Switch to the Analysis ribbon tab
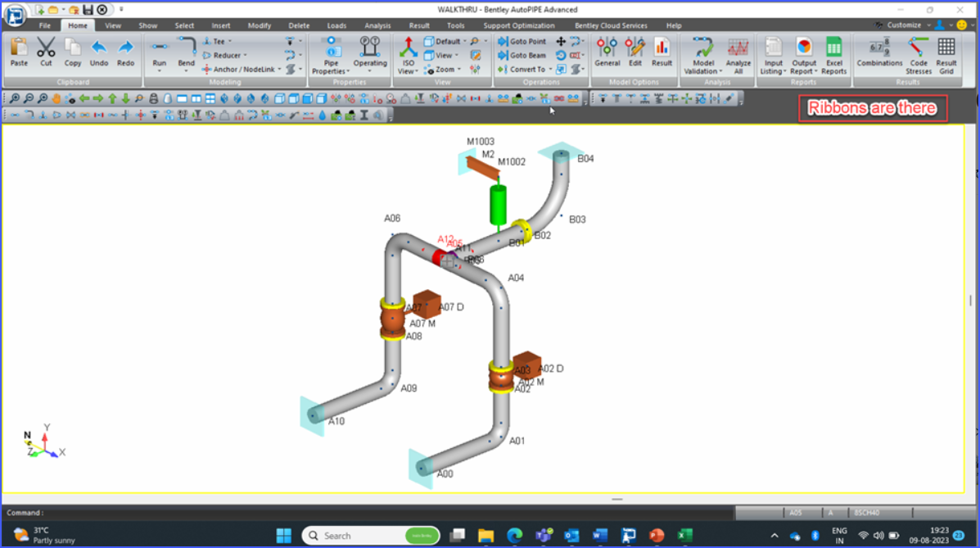980x548 pixels. (377, 25)
